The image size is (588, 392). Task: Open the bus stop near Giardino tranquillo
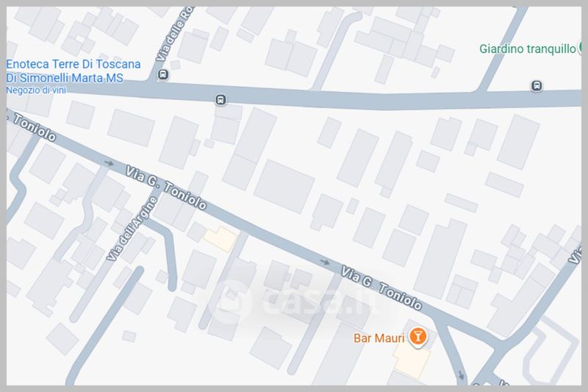click(537, 85)
